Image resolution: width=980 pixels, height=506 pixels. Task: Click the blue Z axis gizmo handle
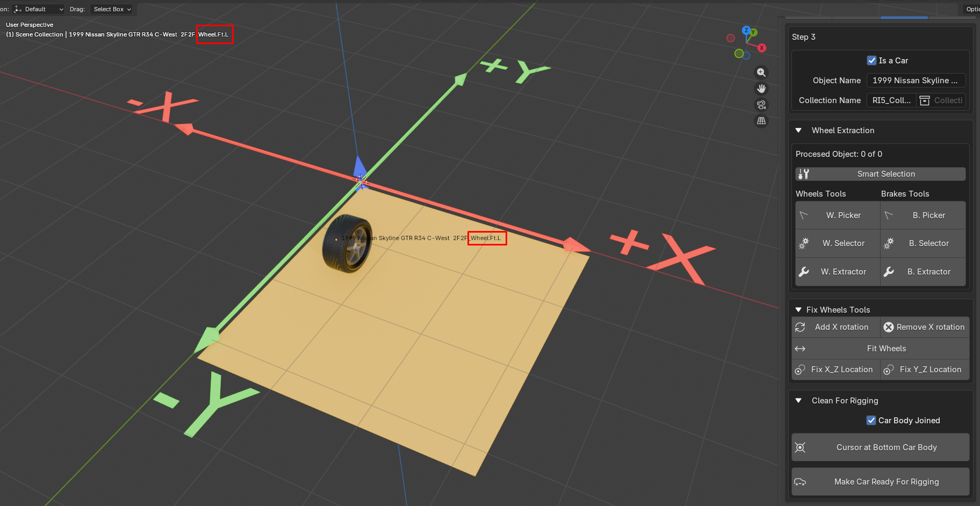746,30
